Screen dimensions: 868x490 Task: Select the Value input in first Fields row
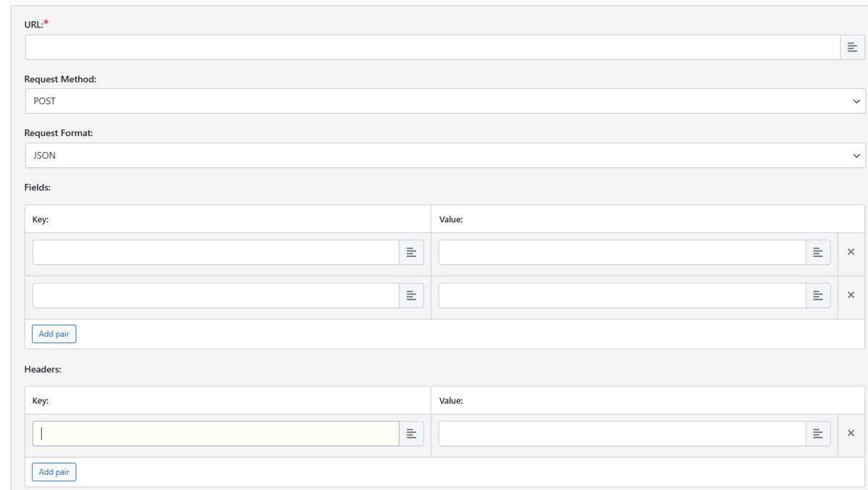coord(623,253)
